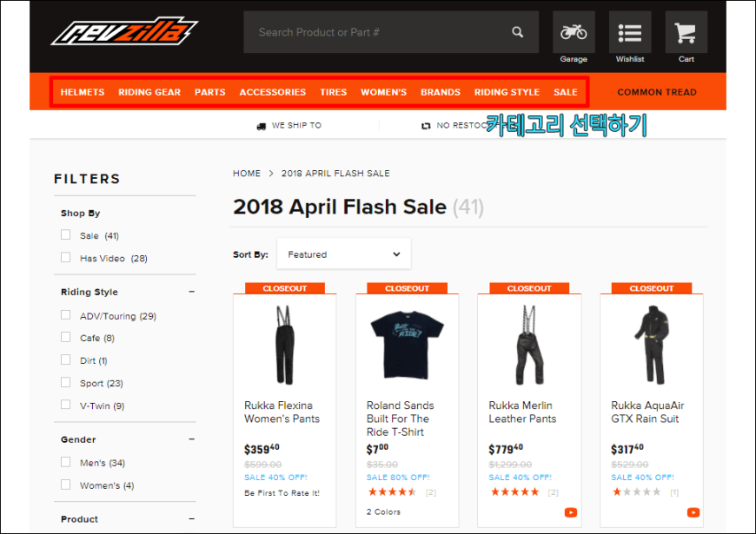The width and height of the screenshot is (756, 534).
Task: Open Rukka Merlin Leather Pants title
Action: pyautogui.click(x=522, y=412)
